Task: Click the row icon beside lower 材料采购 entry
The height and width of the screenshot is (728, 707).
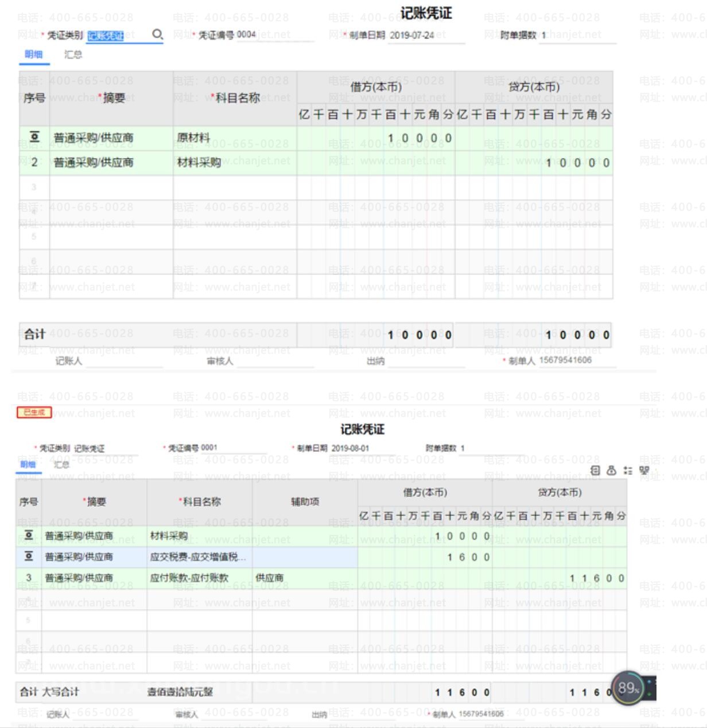Action: [29, 536]
